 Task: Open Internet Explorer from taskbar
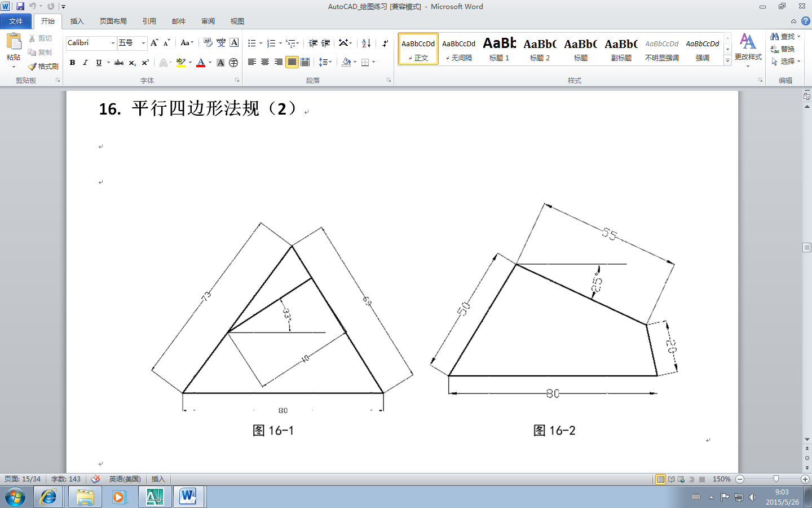pyautogui.click(x=48, y=497)
